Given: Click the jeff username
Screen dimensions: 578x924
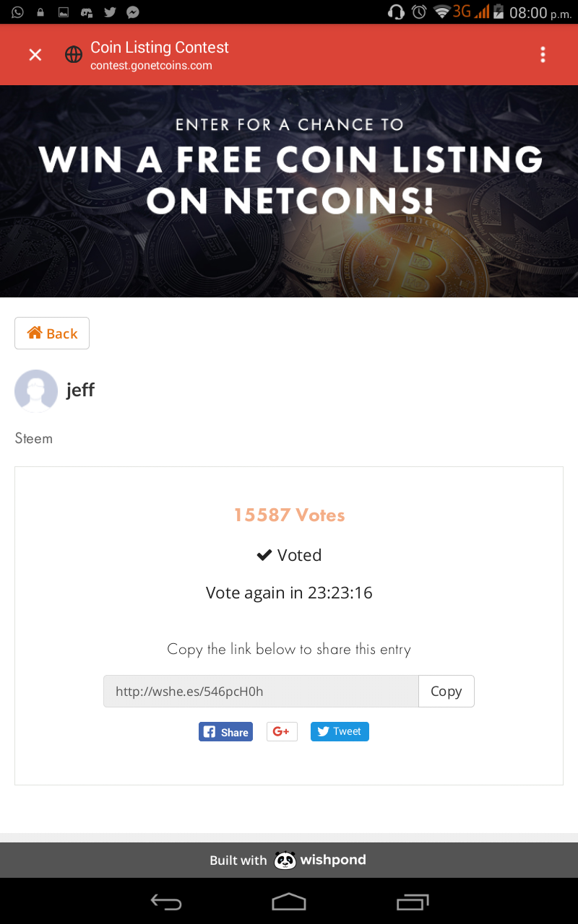Looking at the screenshot, I should click(80, 391).
